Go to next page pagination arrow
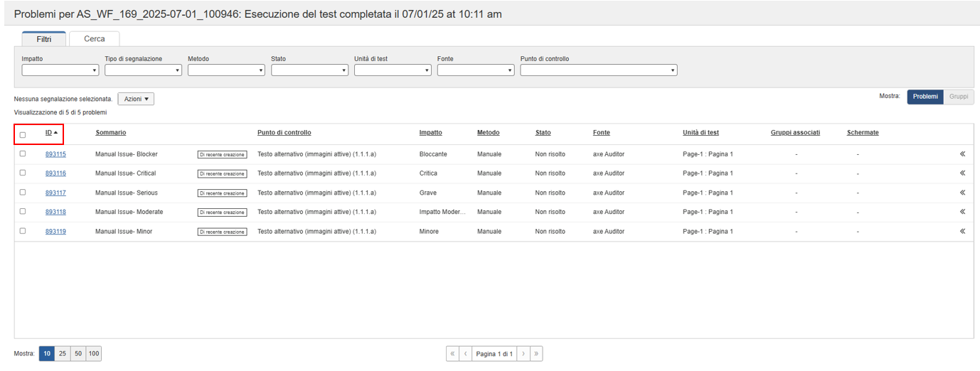980x371 pixels. coord(523,354)
